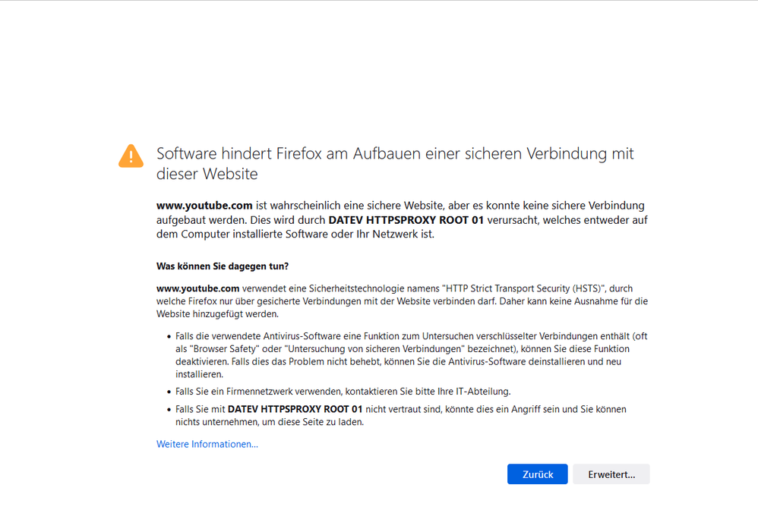The height and width of the screenshot is (532, 758).
Task: Click the subheading "Was können Sie dagegen tun?"
Action: point(223,266)
